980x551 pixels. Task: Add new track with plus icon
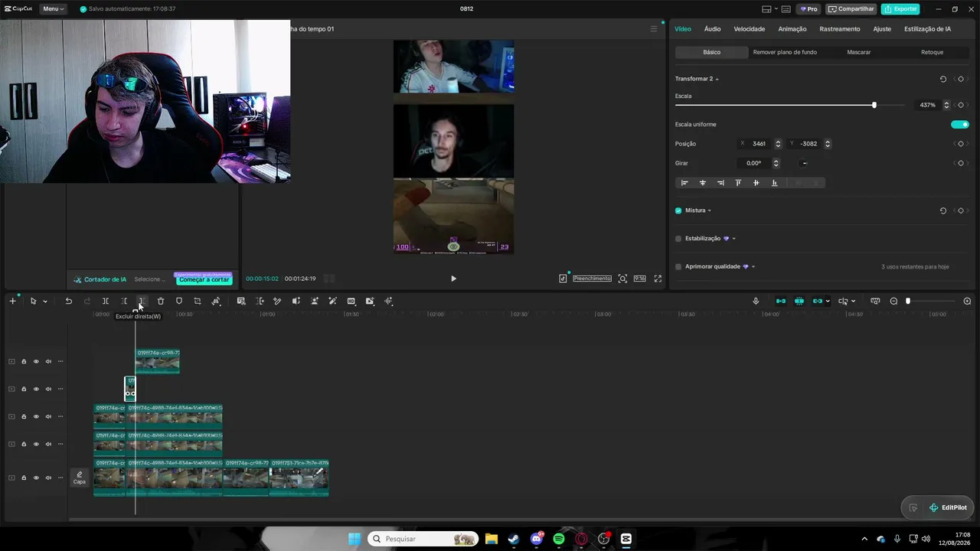click(x=12, y=302)
